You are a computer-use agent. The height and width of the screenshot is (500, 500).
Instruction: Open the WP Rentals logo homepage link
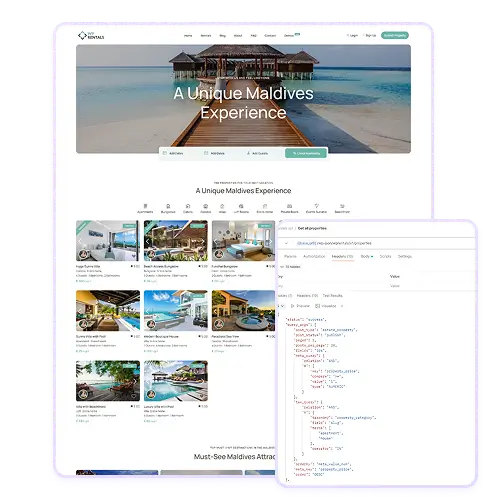(x=91, y=35)
